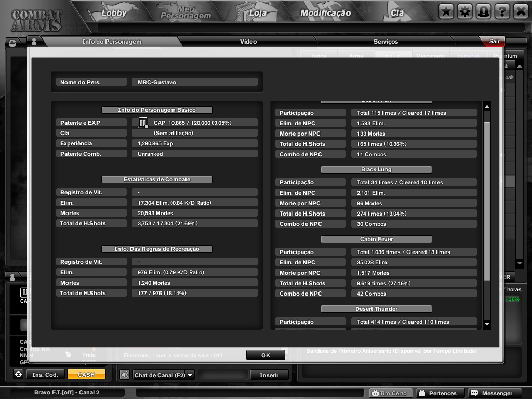This screenshot has height=399, width=532.
Task: Switch to the Vídeo tab
Action: [248, 42]
